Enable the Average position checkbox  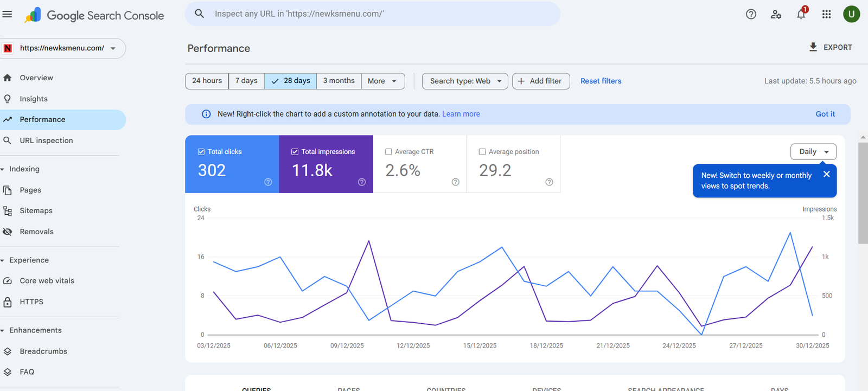click(x=482, y=152)
